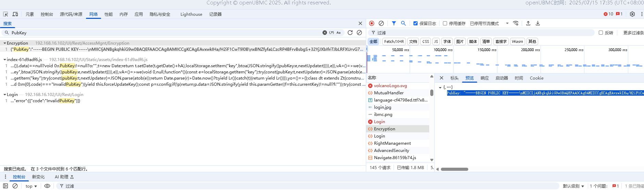Open the network conditions icon
The image size is (644, 190).
pyautogui.click(x=516, y=23)
